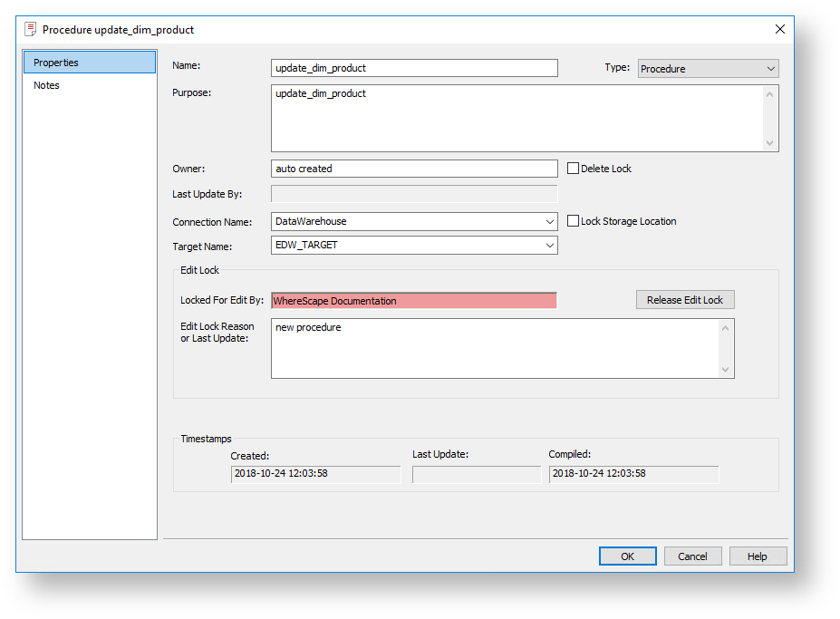Screen dimensions: 840x619
Task: Click the Edit Lock Reason text box
Action: 494,348
